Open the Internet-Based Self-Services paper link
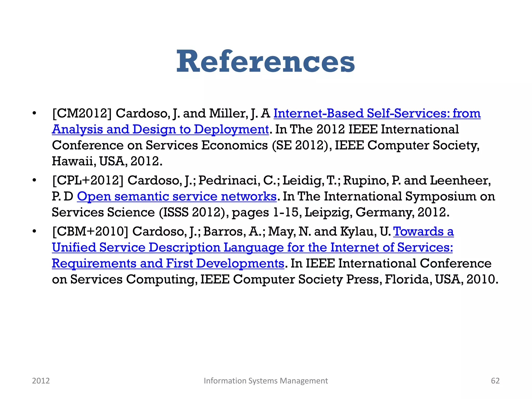Screen dimensions: 532x399 (377, 114)
